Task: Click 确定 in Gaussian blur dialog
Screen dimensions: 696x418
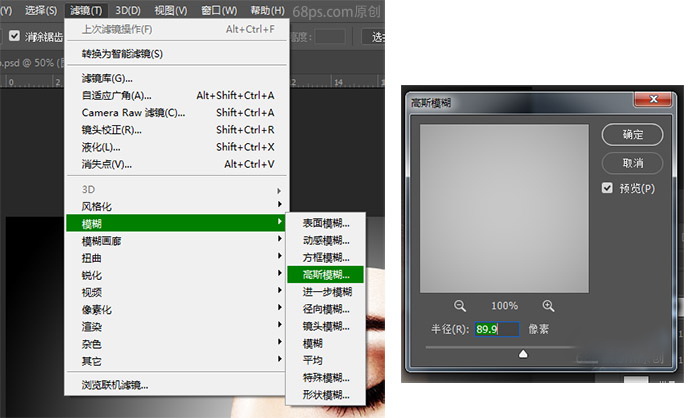Action: click(x=633, y=134)
